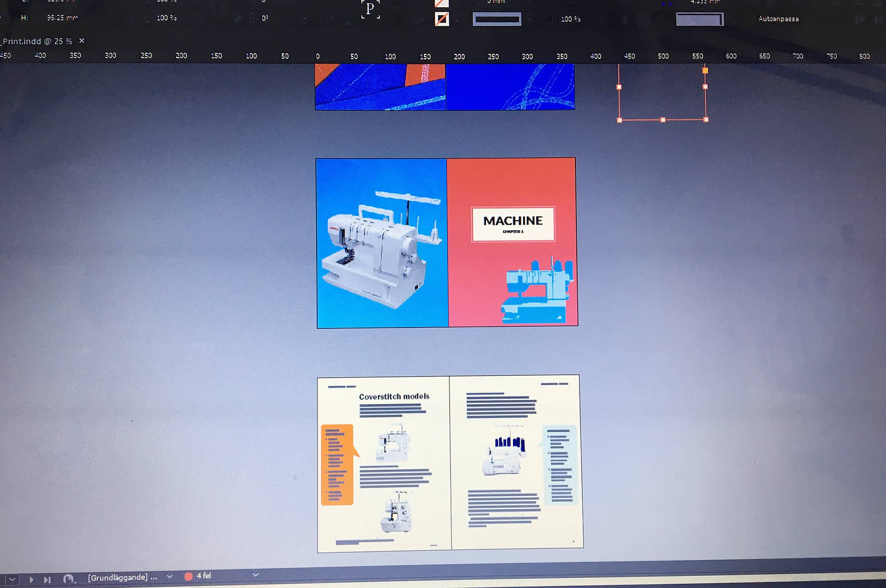Click the scale percentage field showing 100 %

[x=167, y=18]
